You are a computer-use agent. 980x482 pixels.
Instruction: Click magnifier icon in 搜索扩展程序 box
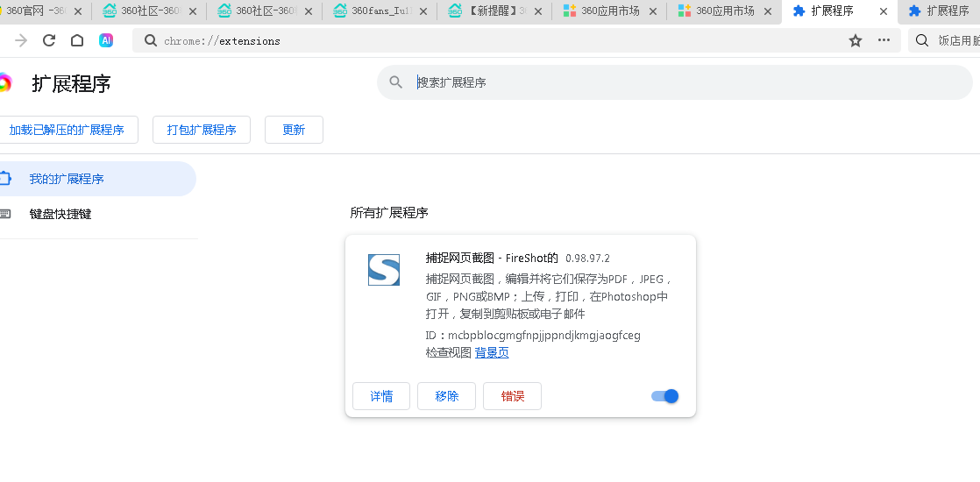click(395, 82)
